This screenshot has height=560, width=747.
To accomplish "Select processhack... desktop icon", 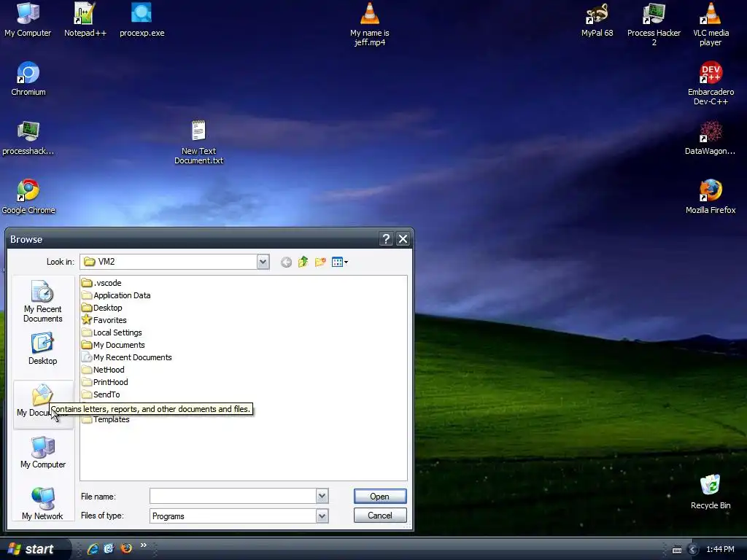I will (28, 138).
